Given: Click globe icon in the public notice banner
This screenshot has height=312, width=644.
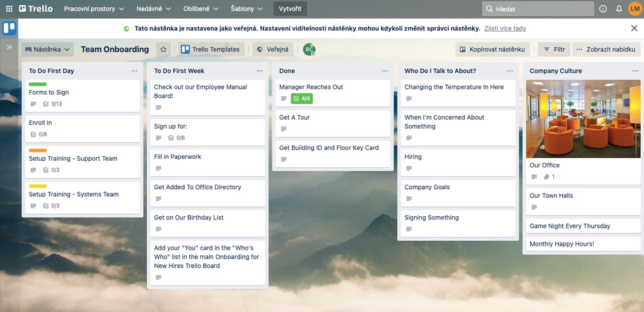Looking at the screenshot, I should [x=126, y=29].
